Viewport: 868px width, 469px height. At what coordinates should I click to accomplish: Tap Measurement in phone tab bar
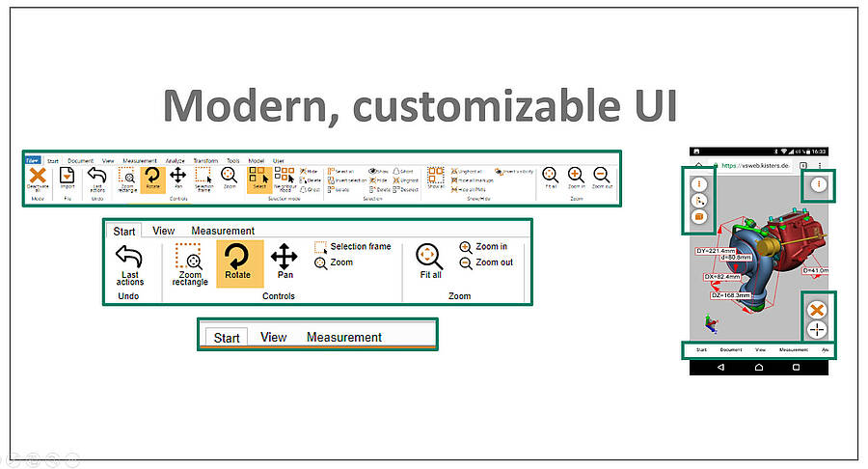pyautogui.click(x=794, y=350)
